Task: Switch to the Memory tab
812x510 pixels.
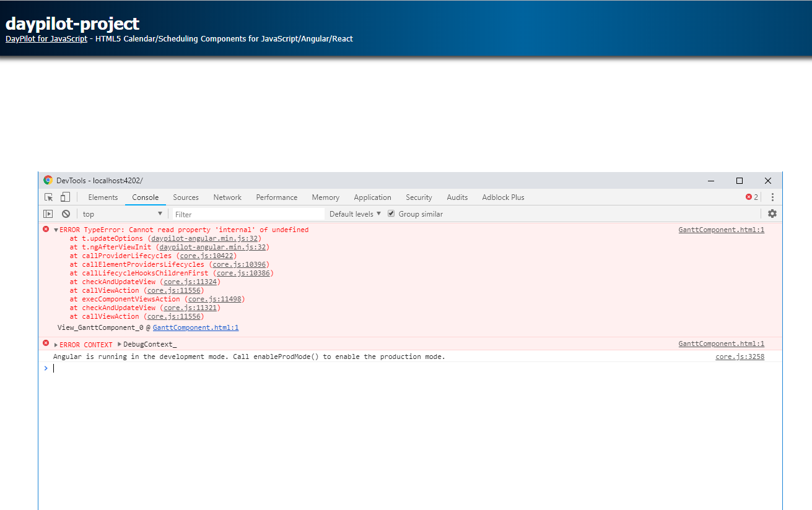Action: click(x=326, y=197)
